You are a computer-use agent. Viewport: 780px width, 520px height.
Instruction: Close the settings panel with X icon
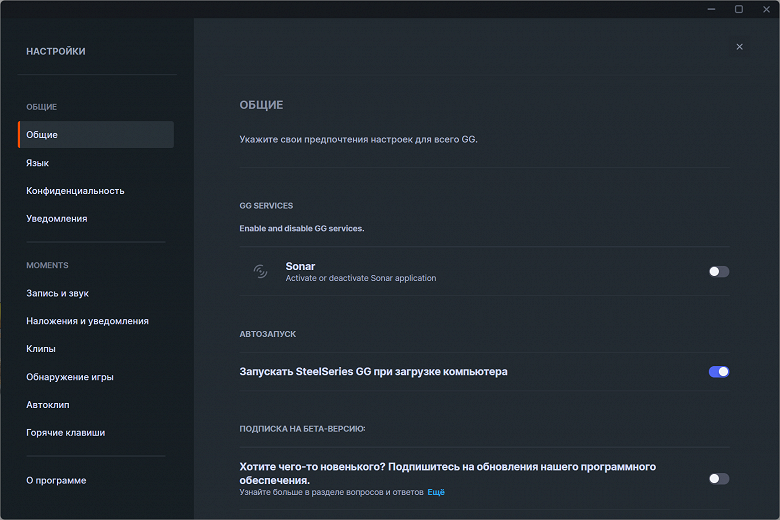coord(739,47)
